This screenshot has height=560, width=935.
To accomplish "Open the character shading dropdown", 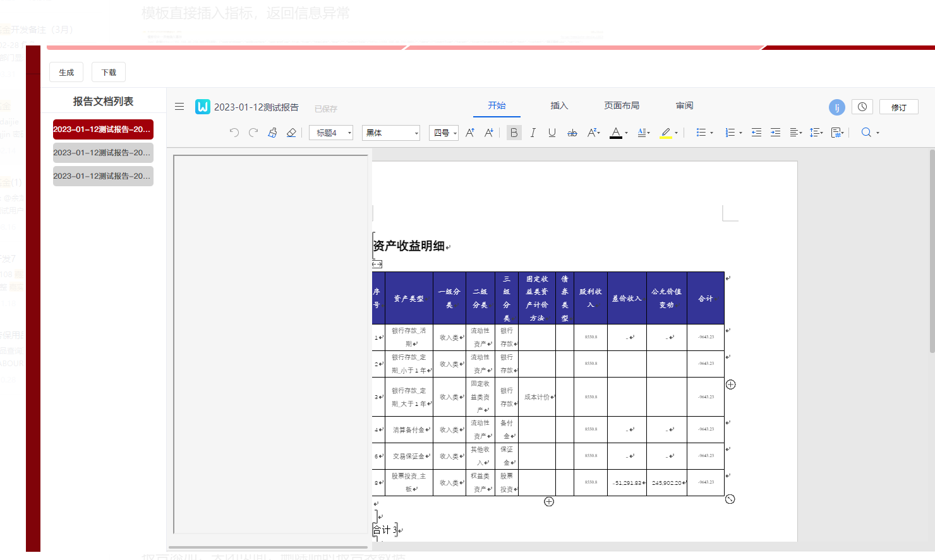I will 644,133.
